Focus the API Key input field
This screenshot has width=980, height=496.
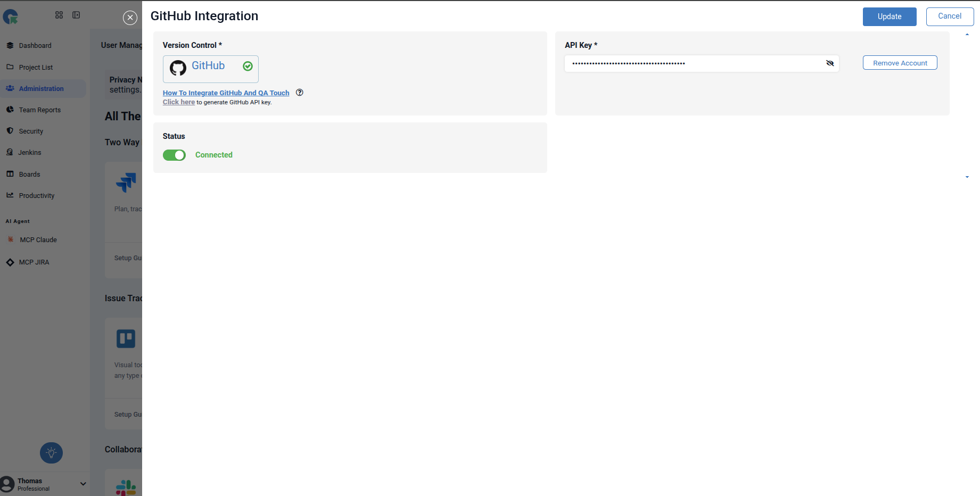click(702, 63)
